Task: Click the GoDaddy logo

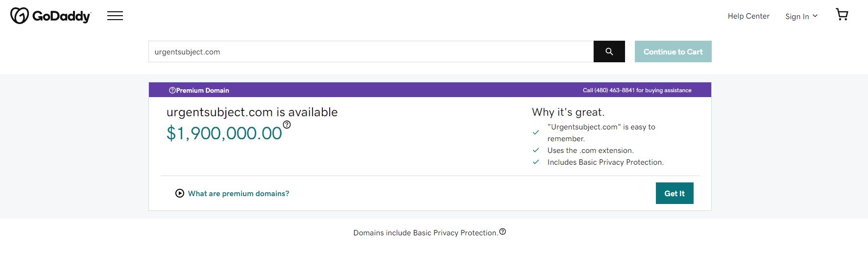Action: [50, 16]
